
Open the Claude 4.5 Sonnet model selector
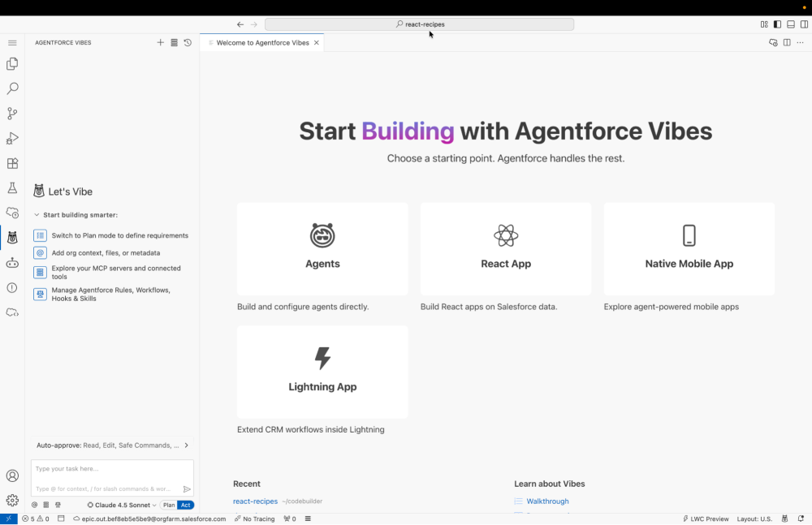[119, 505]
